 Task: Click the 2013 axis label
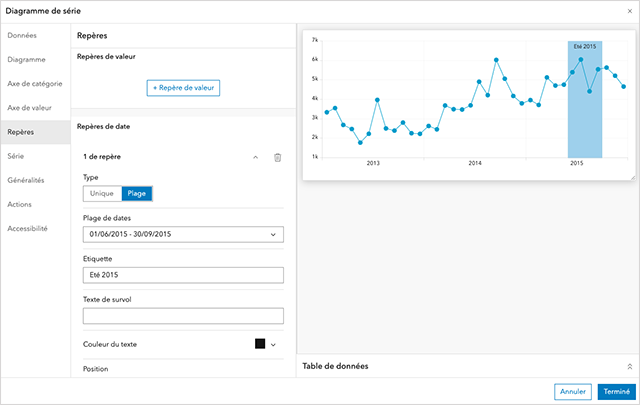pyautogui.click(x=373, y=163)
